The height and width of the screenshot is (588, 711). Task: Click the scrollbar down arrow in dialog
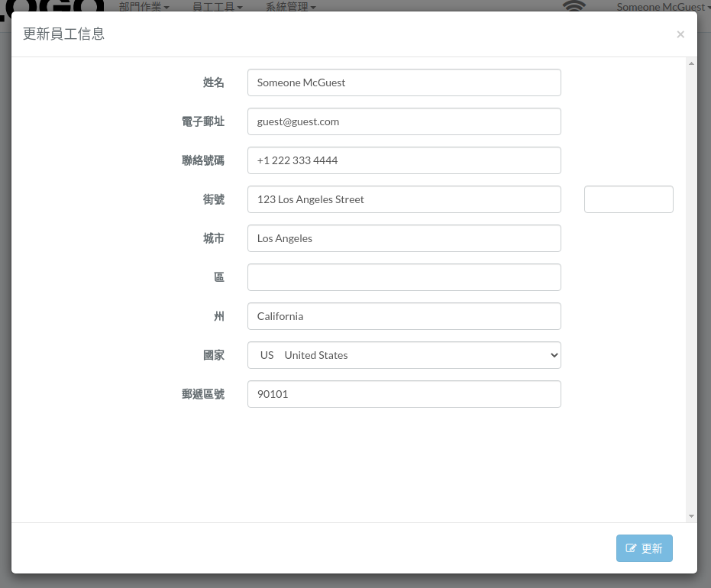(x=691, y=516)
